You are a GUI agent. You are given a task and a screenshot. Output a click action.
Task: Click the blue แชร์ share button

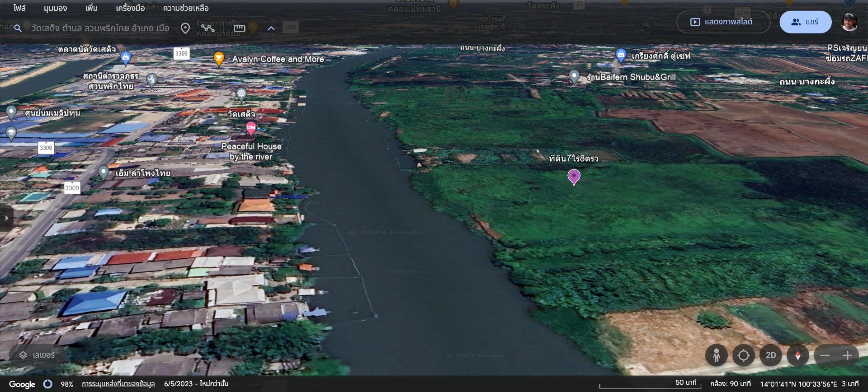pyautogui.click(x=805, y=22)
